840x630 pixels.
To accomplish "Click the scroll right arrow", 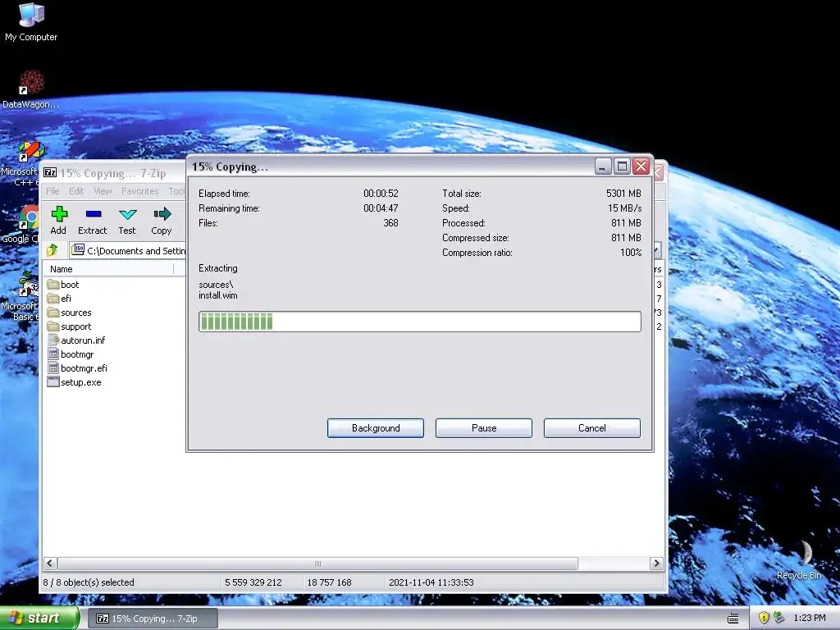I will pyautogui.click(x=656, y=564).
